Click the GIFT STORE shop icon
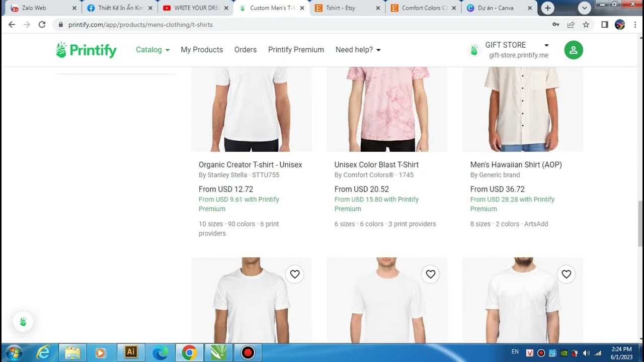This screenshot has height=362, width=644. [x=473, y=50]
